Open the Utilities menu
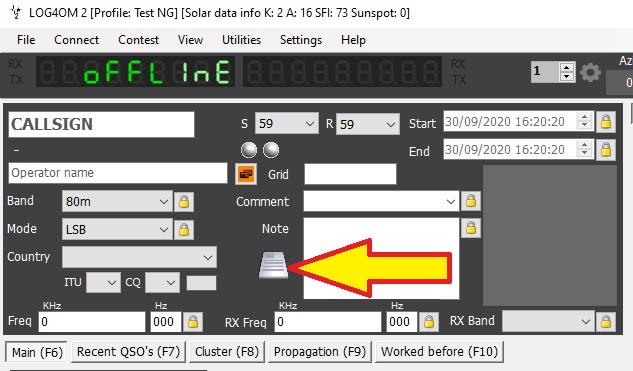 [241, 40]
